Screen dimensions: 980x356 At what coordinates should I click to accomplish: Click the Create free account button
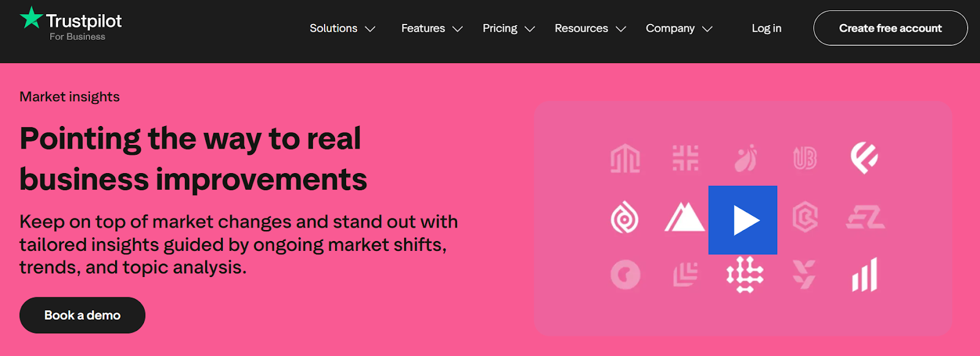tap(891, 28)
